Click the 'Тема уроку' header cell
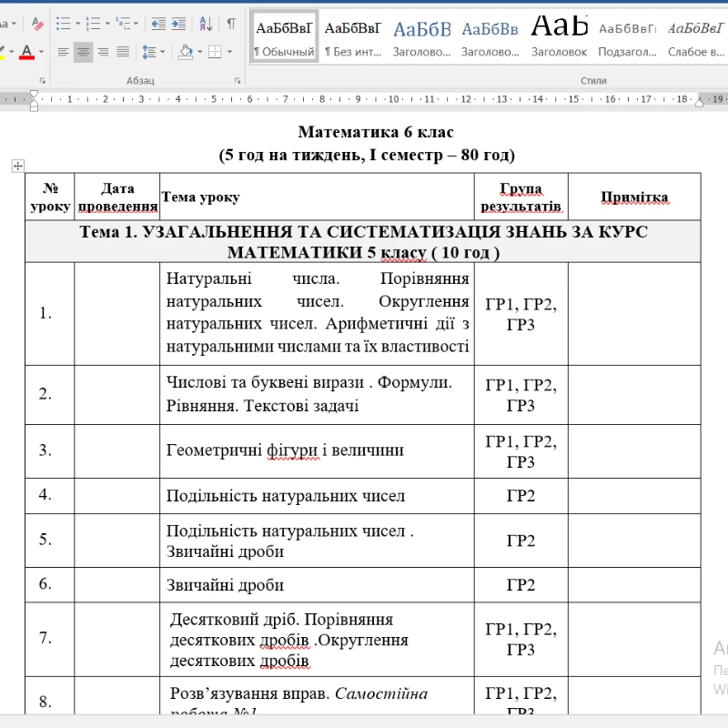This screenshot has width=728, height=728. point(317,197)
